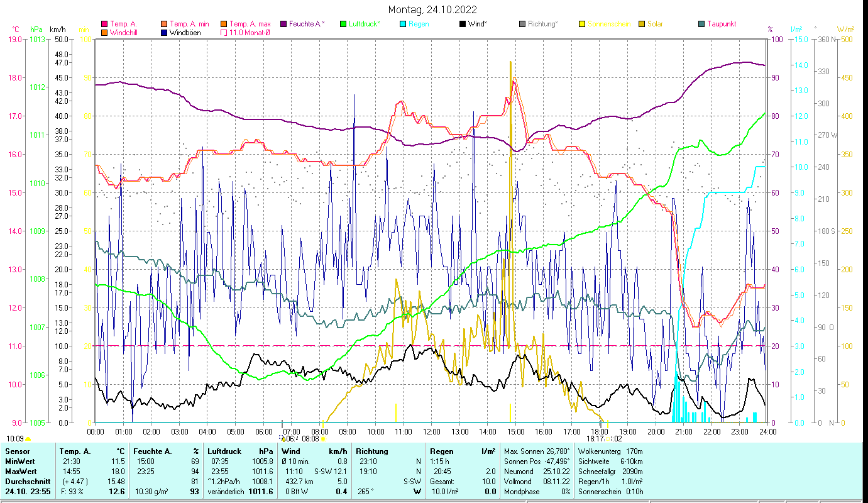The height and width of the screenshot is (503, 868).
Task: Click the 'Sichtweite' label
Action: tap(593, 462)
